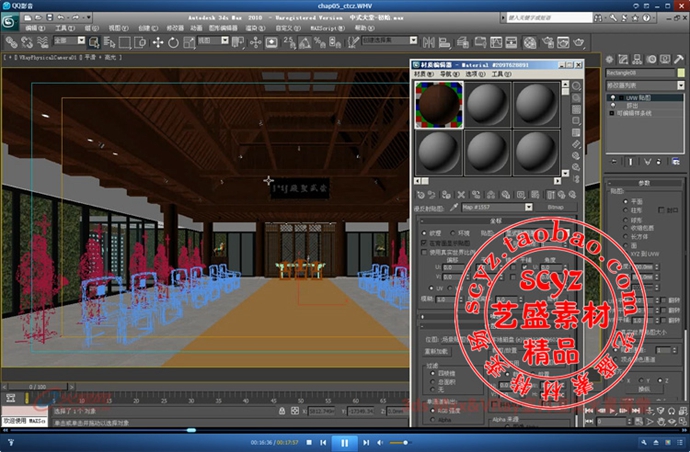This screenshot has width=690, height=452.
Task: Open the Hierarchy panel tab icon
Action: point(637,59)
